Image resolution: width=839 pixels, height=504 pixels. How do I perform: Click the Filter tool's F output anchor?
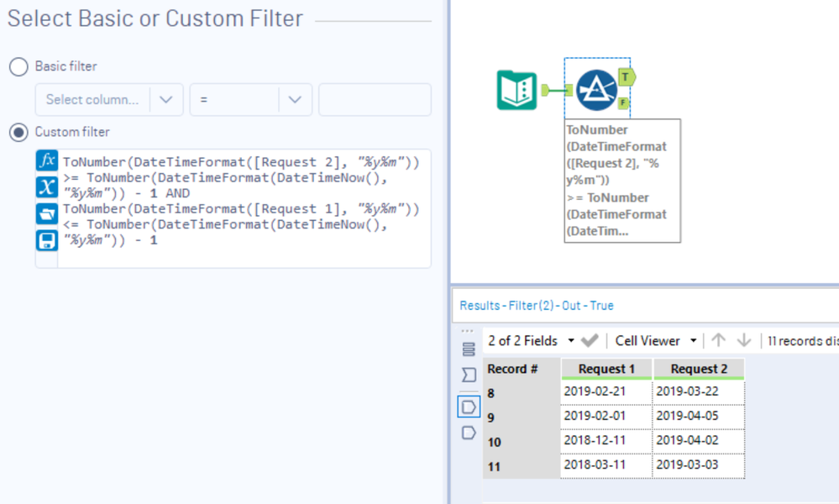coord(624,103)
